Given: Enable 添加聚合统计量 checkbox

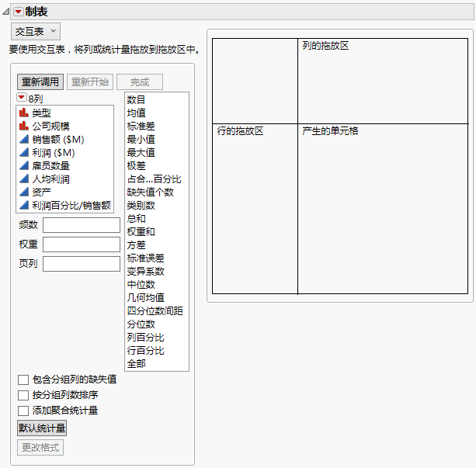Looking at the screenshot, I should [23, 411].
